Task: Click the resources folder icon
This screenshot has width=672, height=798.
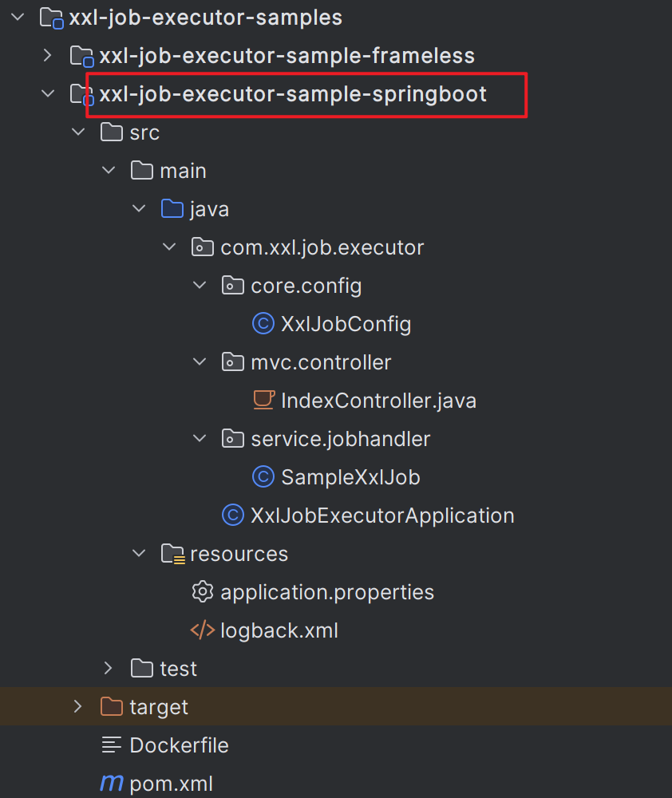Action: coord(172,554)
